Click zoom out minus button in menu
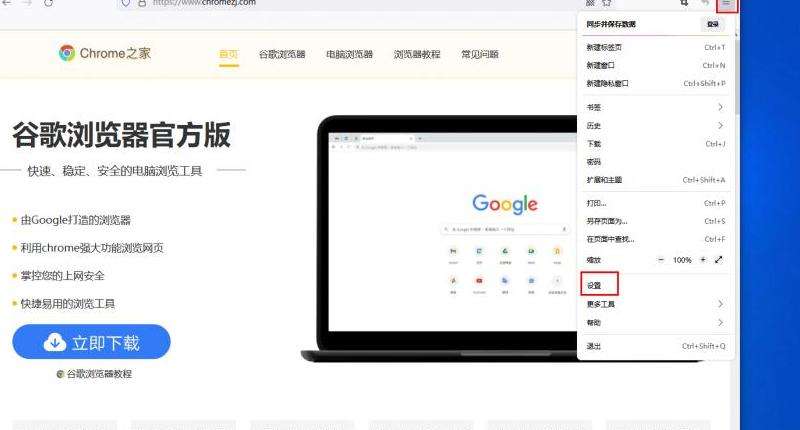Screen dimensions: 800x430 (x=661, y=260)
